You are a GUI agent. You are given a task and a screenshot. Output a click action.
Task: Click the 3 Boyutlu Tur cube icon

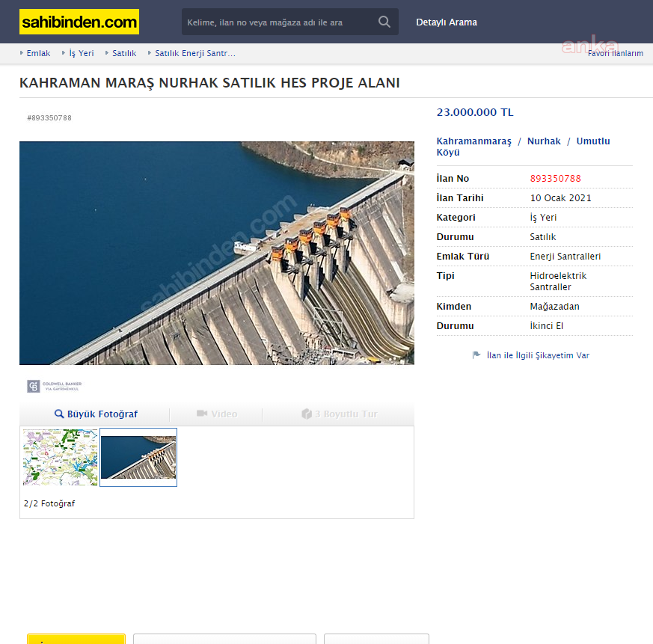tap(307, 414)
